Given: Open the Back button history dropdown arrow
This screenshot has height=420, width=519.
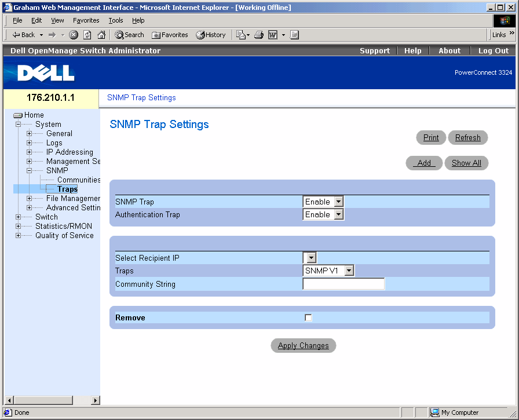Looking at the screenshot, I should [41, 35].
